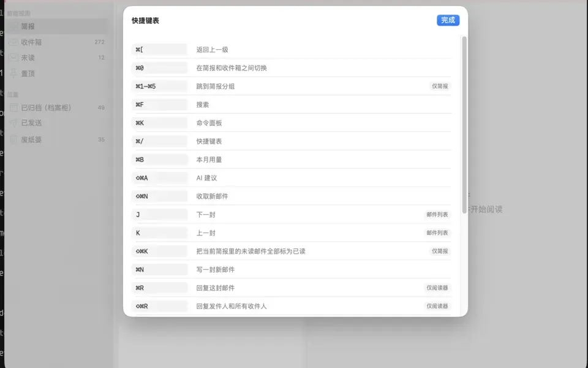Click the 272 count beside 收件箱
The image size is (588, 368).
tap(99, 42)
